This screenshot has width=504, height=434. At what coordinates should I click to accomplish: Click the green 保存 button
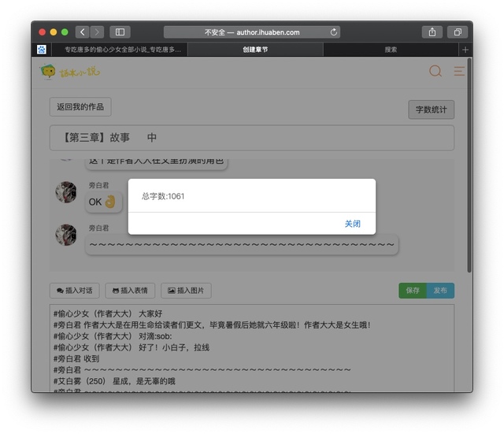(412, 291)
